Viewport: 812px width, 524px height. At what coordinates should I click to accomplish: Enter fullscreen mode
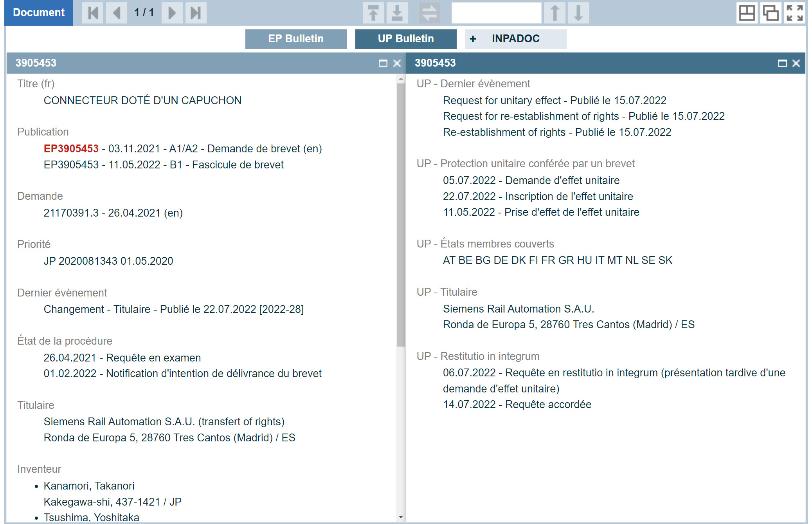(x=795, y=13)
